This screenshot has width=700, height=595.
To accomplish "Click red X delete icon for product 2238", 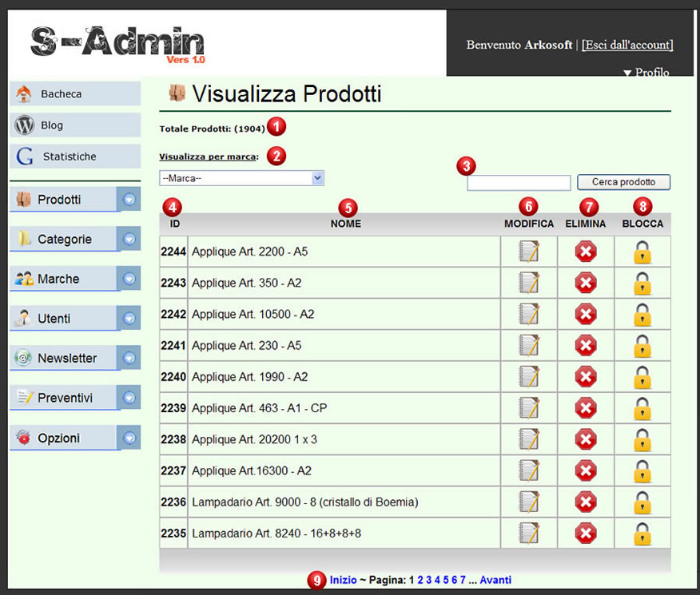I will (x=586, y=439).
